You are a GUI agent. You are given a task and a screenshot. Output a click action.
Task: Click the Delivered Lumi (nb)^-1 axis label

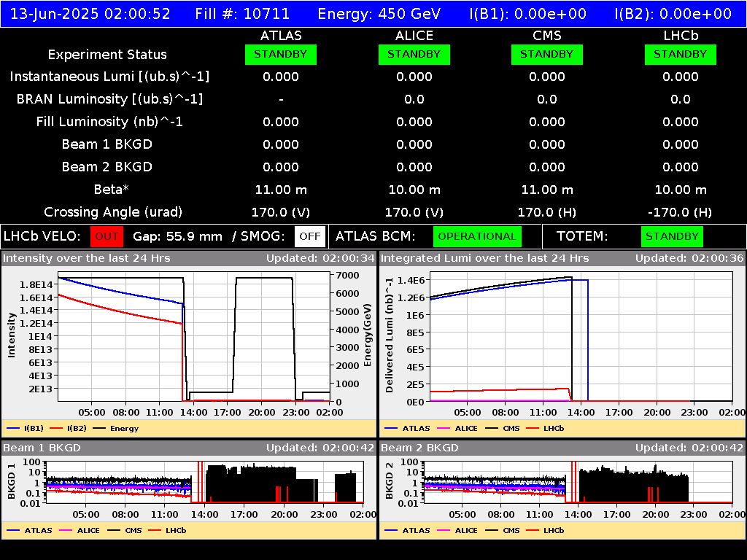390,335
